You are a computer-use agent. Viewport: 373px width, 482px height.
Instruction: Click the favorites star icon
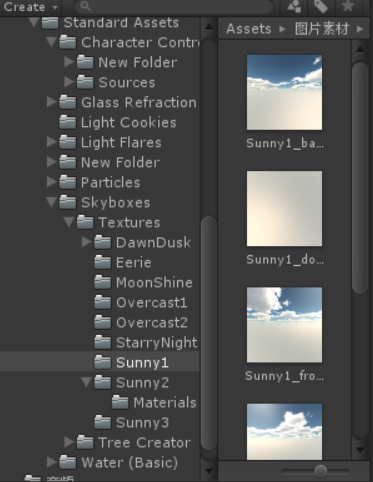pos(348,6)
